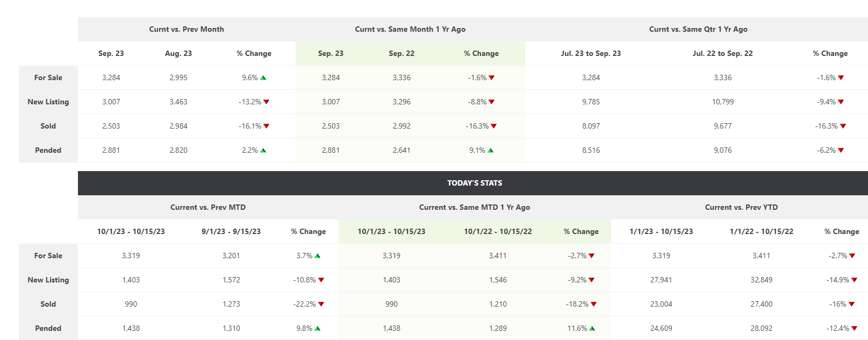Viewport: 868px width, 340px height.
Task: Click green up arrow beside 11.6% Pended change
Action: [x=592, y=328]
